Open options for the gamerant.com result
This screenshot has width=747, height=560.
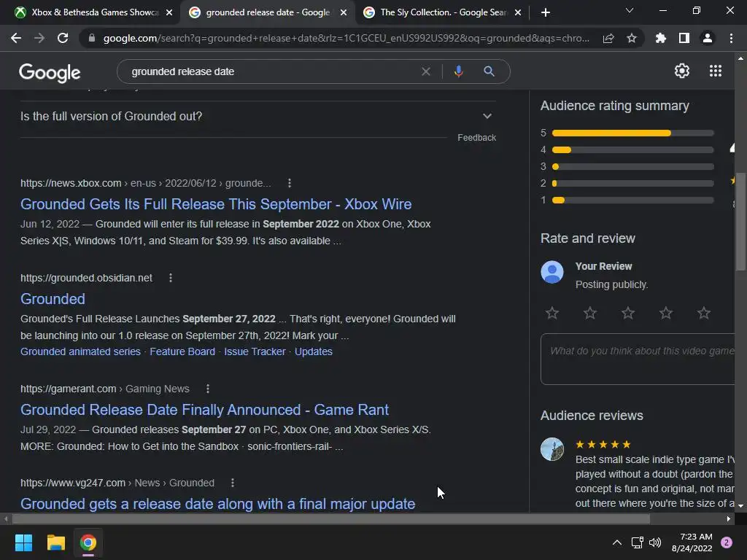pyautogui.click(x=208, y=389)
